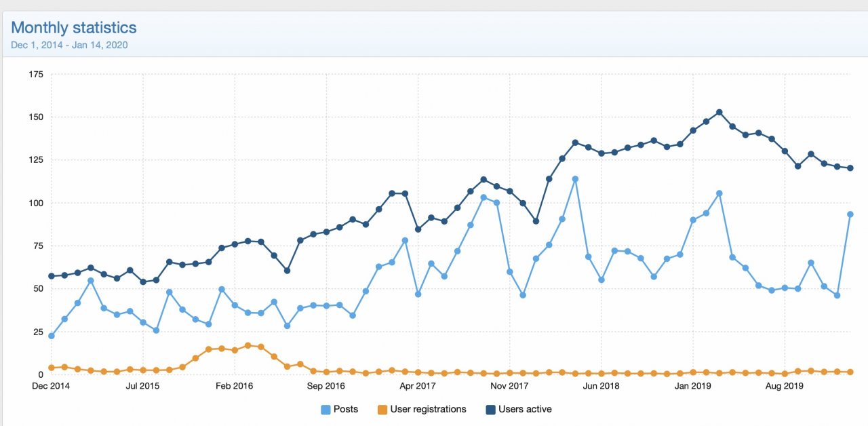Click the last Users active data point
This screenshot has height=426, width=868.
(850, 168)
